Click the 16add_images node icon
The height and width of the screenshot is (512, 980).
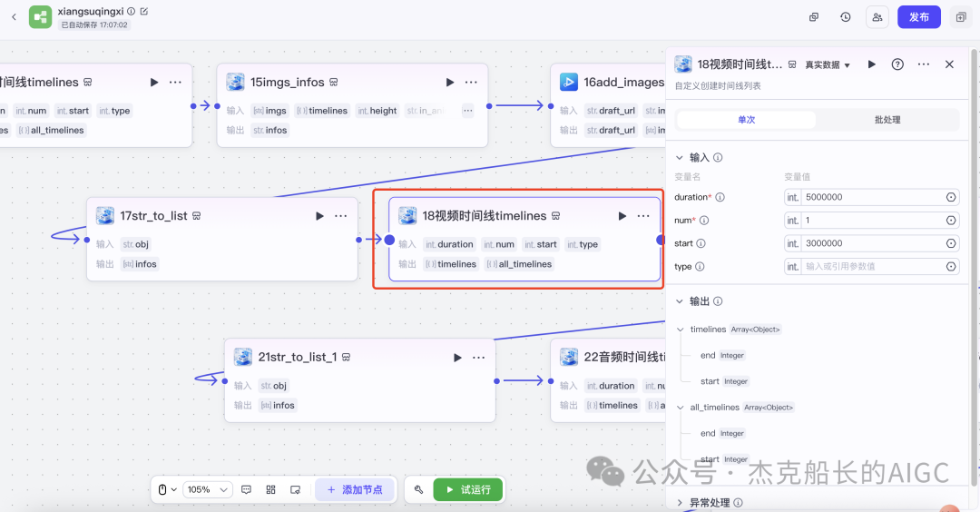[569, 82]
